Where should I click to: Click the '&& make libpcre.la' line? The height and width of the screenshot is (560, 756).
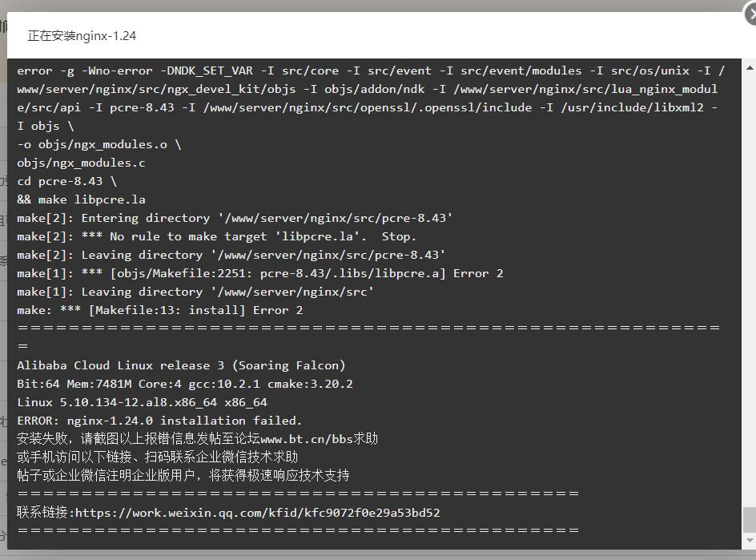[x=81, y=199]
